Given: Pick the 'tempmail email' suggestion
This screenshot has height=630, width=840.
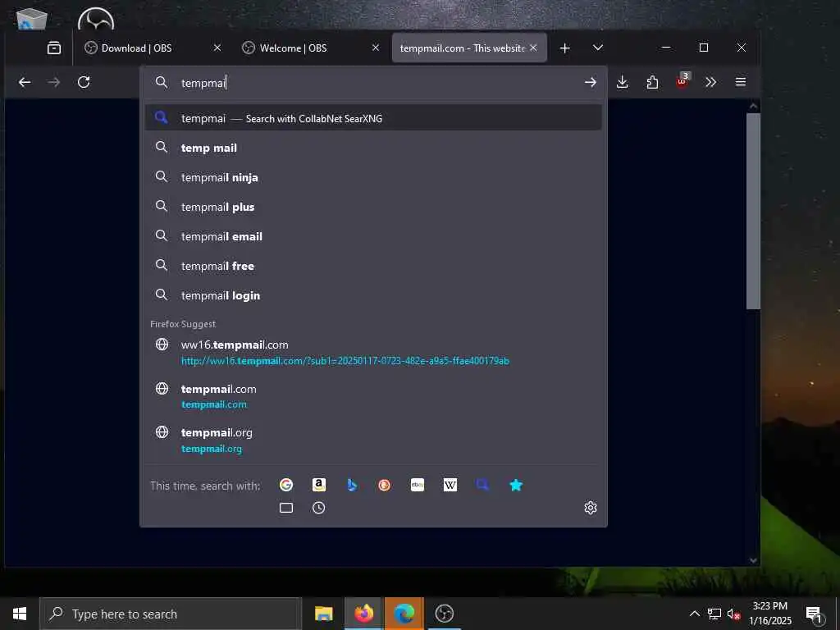Looking at the screenshot, I should 373,236.
